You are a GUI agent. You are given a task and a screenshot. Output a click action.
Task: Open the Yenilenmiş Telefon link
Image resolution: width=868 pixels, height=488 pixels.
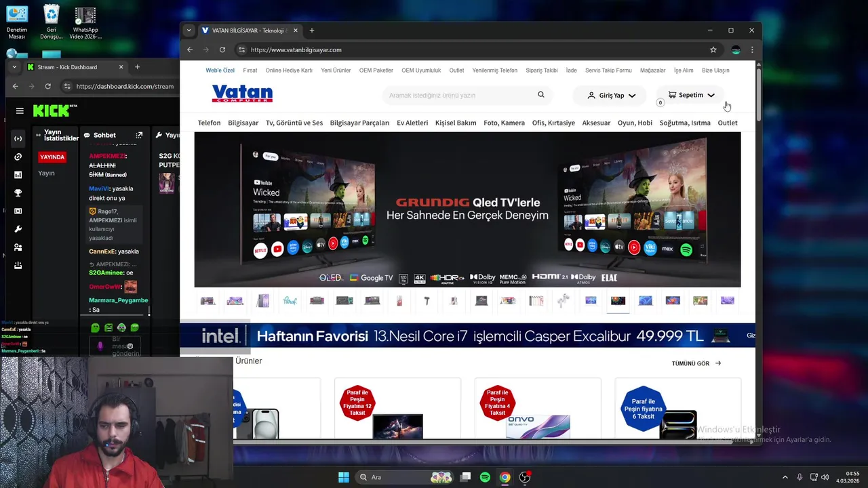click(495, 70)
